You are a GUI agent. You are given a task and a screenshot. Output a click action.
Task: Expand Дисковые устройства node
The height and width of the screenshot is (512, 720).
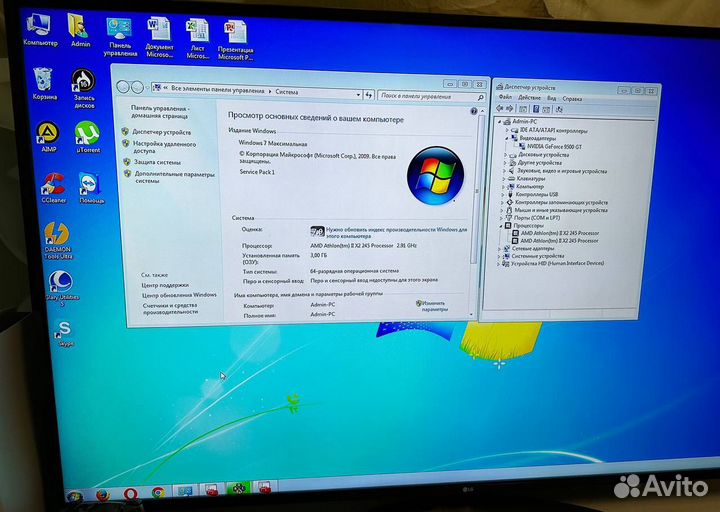[506, 155]
